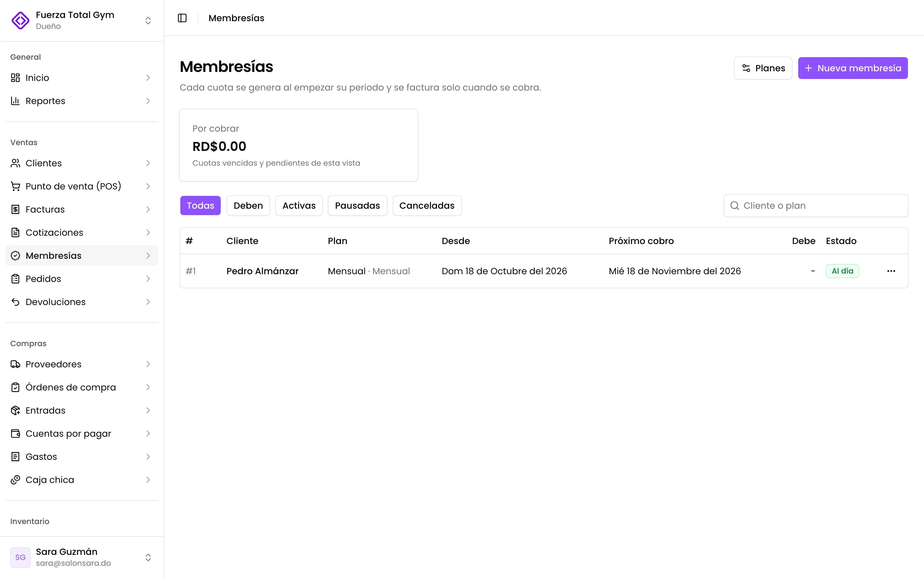
Task: Click the Gastos receipt list icon
Action: (15, 457)
